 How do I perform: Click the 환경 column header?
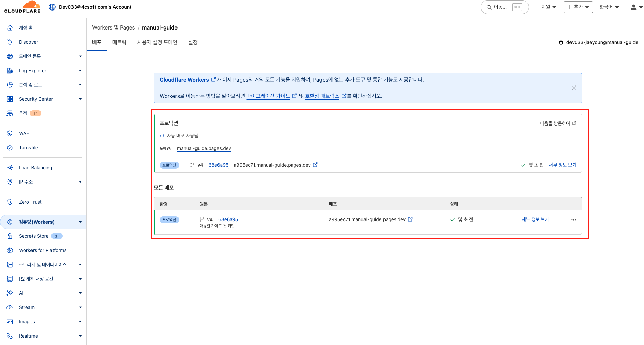point(164,204)
